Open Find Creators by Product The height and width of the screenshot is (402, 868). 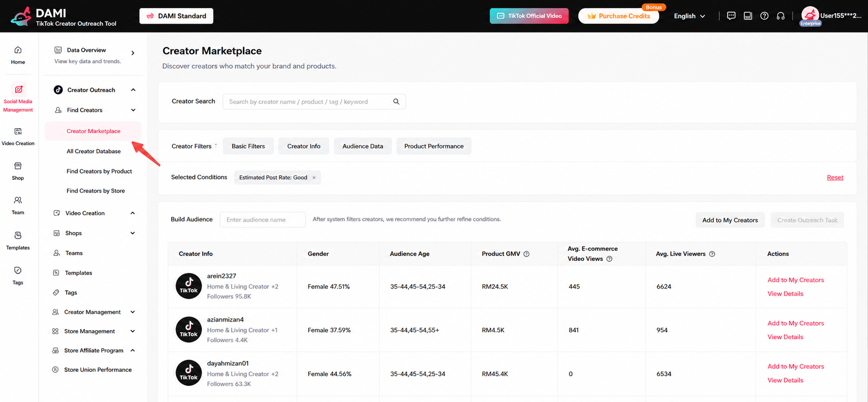99,171
